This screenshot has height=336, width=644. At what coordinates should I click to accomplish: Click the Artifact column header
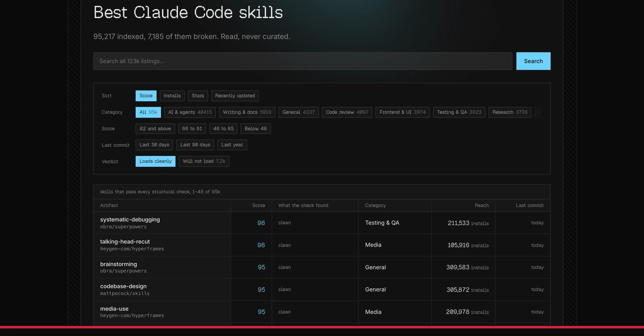click(109, 205)
